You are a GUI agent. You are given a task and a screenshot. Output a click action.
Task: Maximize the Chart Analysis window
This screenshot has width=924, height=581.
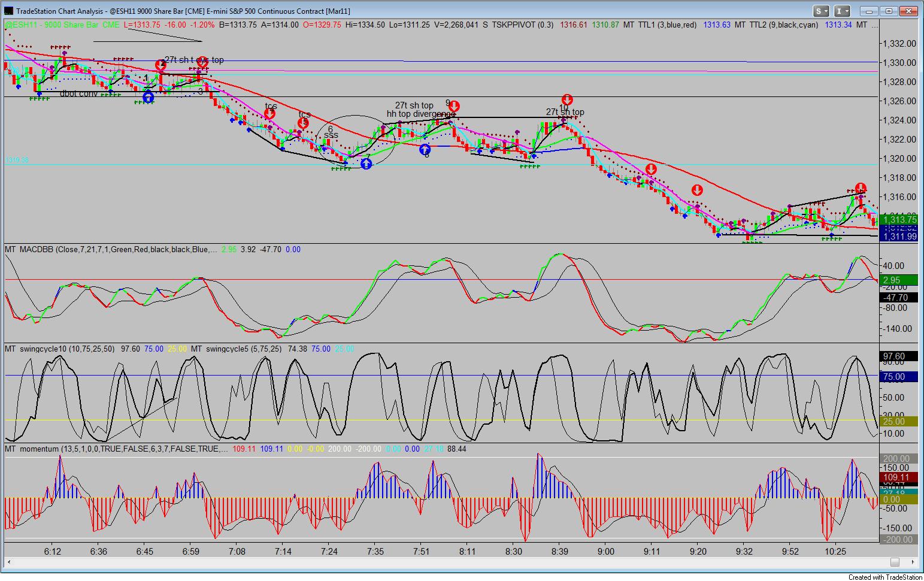point(889,11)
